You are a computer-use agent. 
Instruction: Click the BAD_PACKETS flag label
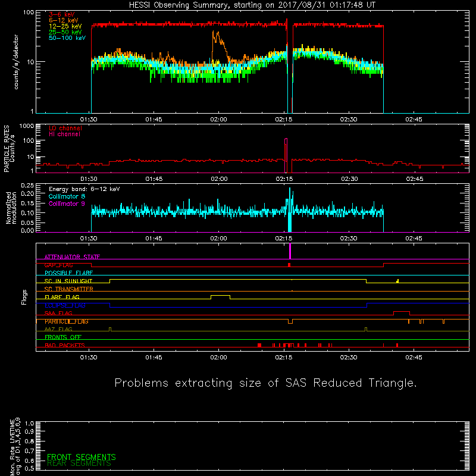(x=65, y=345)
